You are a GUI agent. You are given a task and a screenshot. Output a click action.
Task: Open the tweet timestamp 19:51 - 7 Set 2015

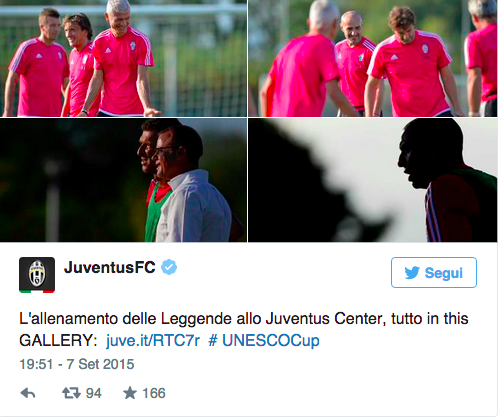77,366
